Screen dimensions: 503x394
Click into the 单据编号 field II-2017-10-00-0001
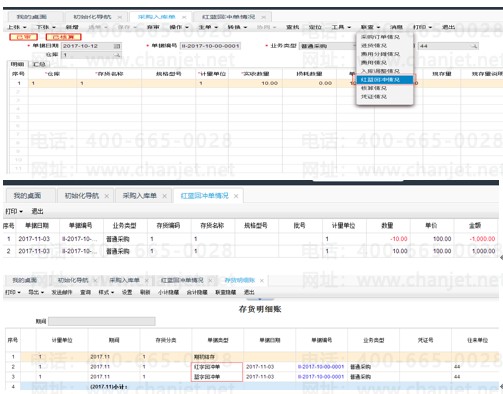[210, 46]
